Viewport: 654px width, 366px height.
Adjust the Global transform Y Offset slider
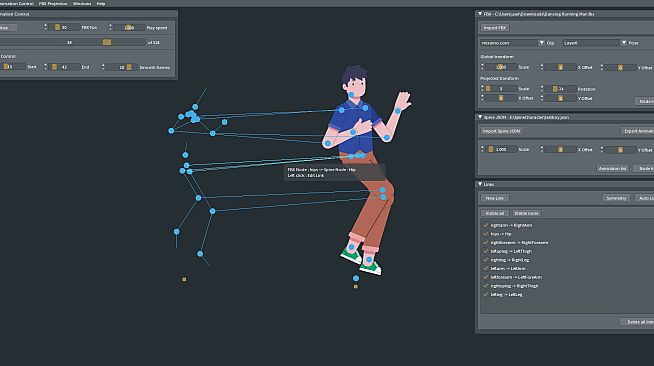(620, 67)
